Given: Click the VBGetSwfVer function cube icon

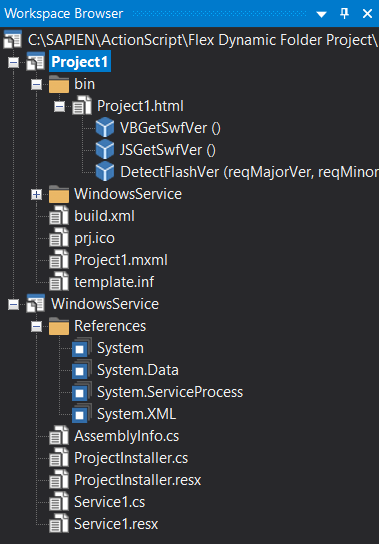Looking at the screenshot, I should (x=105, y=128).
